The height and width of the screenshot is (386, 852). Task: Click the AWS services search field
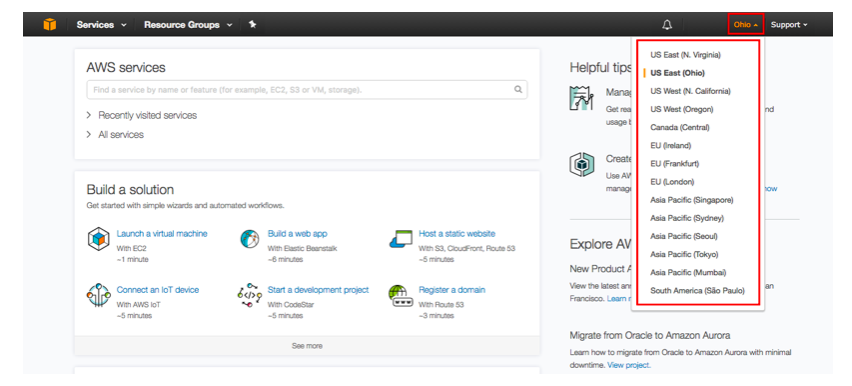pyautogui.click(x=307, y=90)
